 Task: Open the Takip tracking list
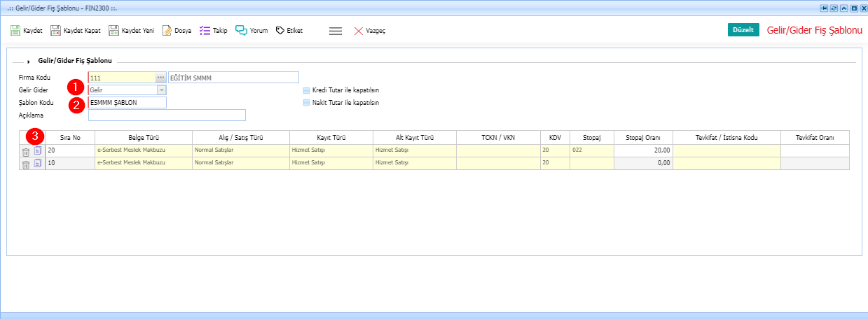213,31
